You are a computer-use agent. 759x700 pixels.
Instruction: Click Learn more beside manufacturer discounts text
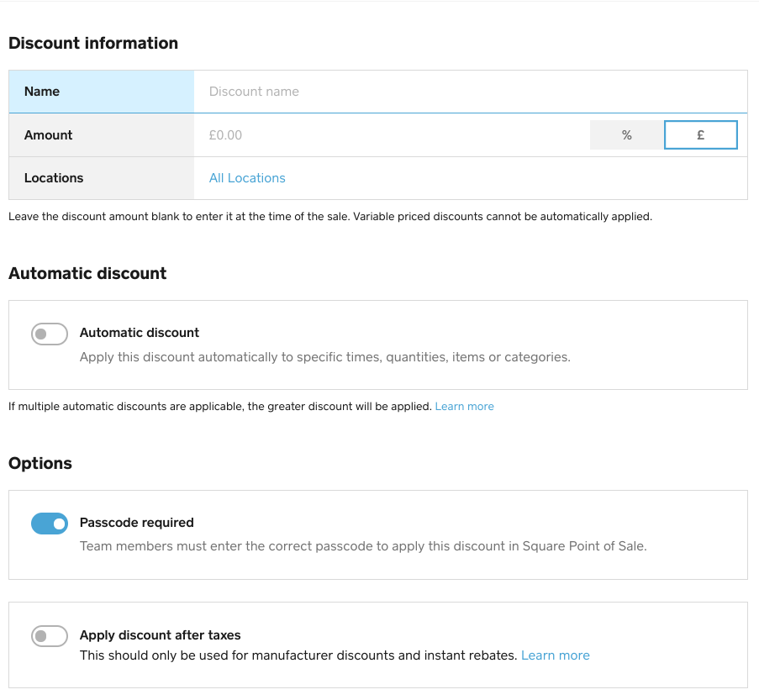tap(555, 655)
